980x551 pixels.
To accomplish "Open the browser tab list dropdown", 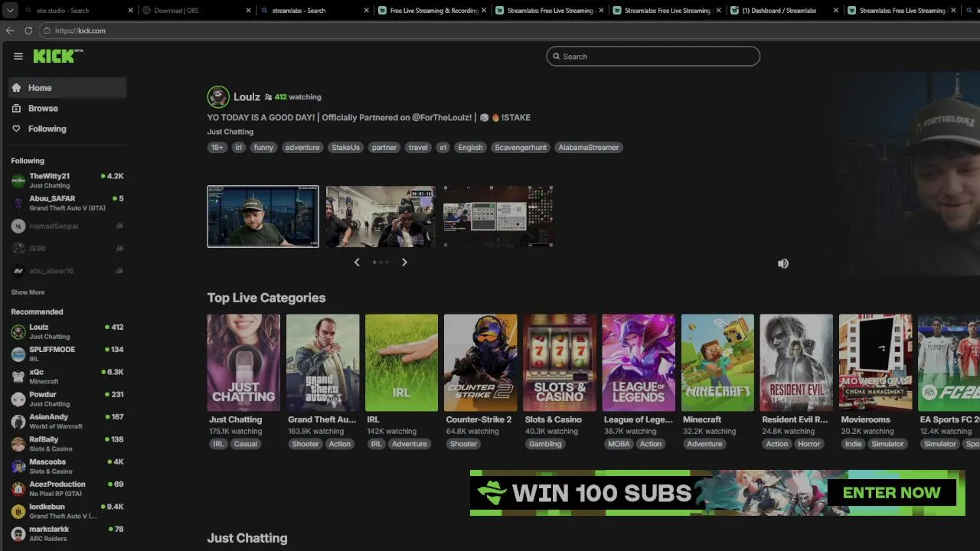I will coord(9,11).
